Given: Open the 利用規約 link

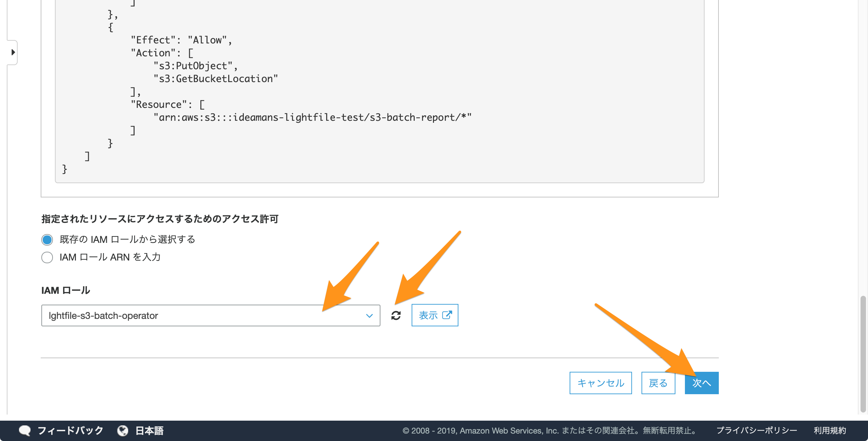Looking at the screenshot, I should (x=830, y=430).
